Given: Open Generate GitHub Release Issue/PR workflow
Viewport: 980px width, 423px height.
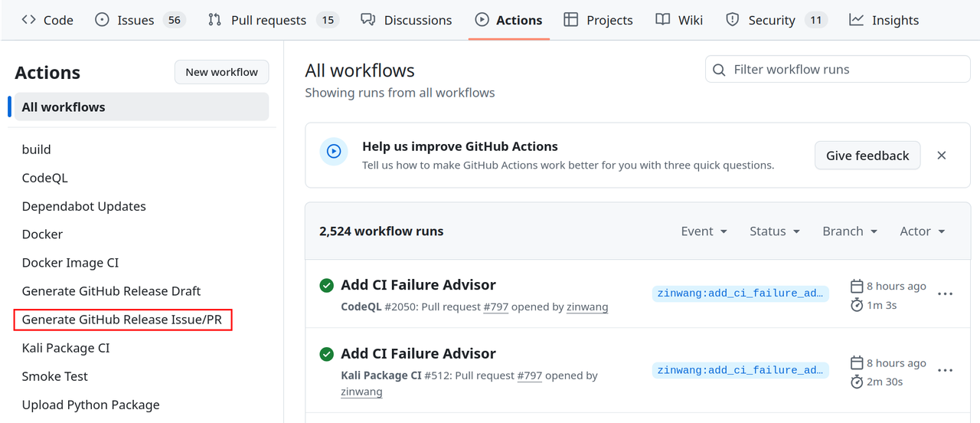Looking at the screenshot, I should [122, 320].
